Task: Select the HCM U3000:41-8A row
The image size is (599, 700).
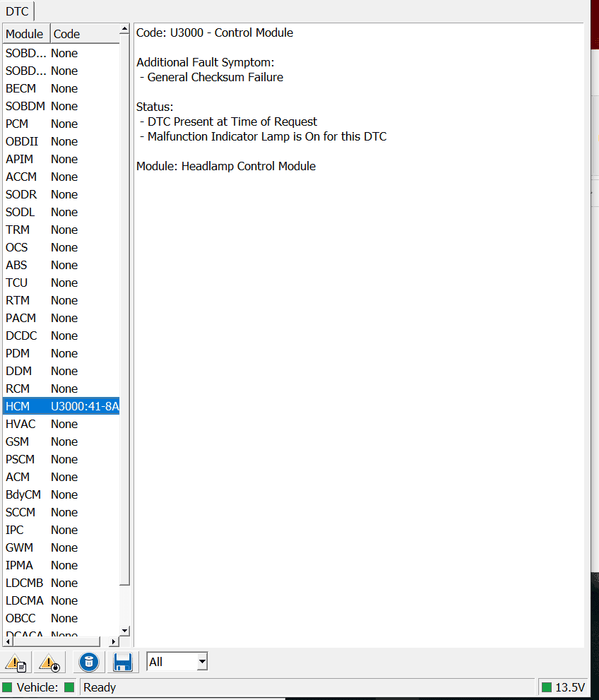Action: (x=61, y=406)
